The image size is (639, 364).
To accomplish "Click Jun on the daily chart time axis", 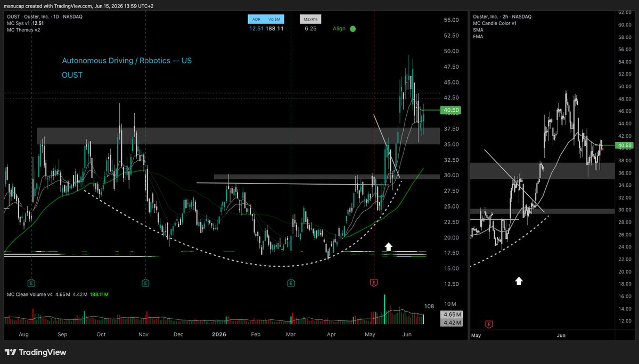I will click(407, 335).
